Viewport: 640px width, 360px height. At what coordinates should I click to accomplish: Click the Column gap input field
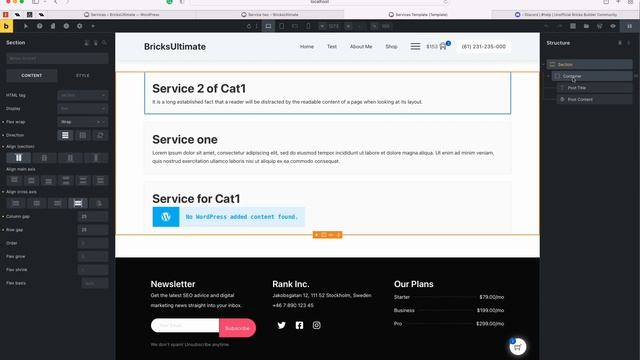click(x=93, y=217)
